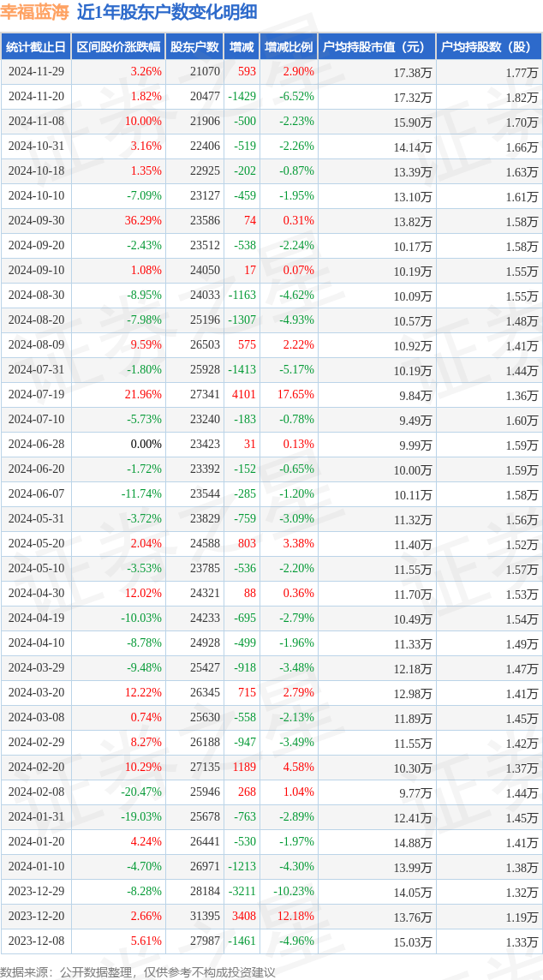Click the 2023-12-08 date cell
543x980 pixels.
point(36,941)
